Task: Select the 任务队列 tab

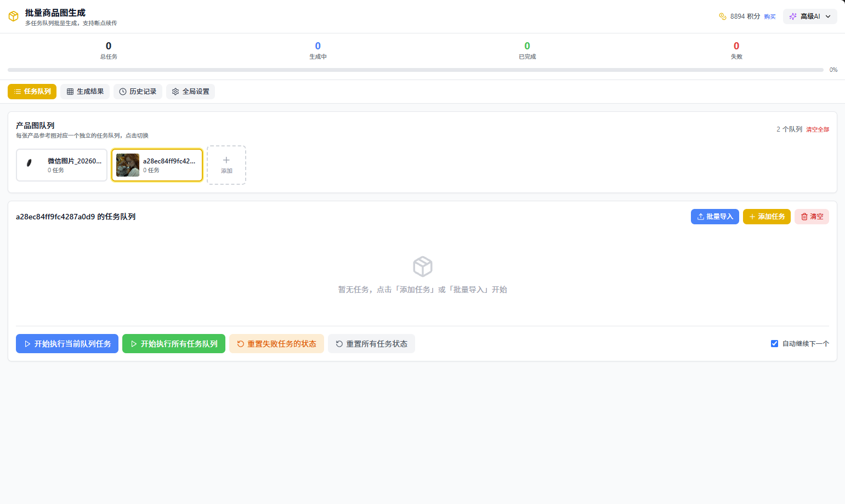Action: coord(32,92)
